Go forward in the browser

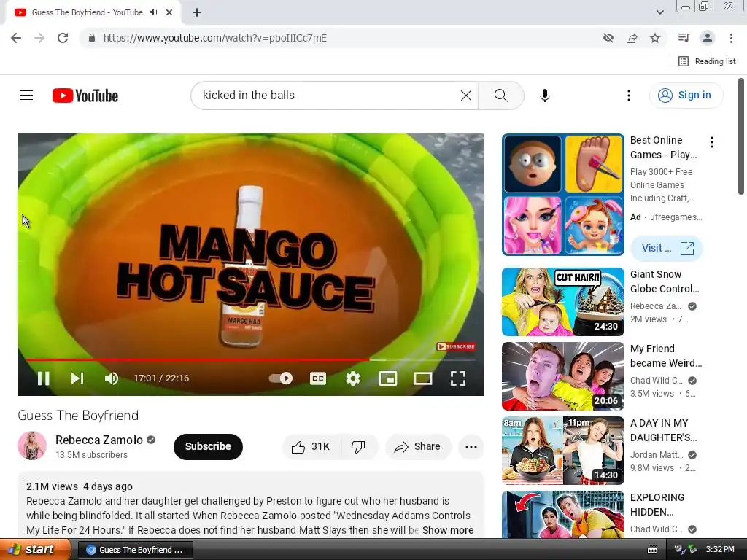tap(39, 38)
